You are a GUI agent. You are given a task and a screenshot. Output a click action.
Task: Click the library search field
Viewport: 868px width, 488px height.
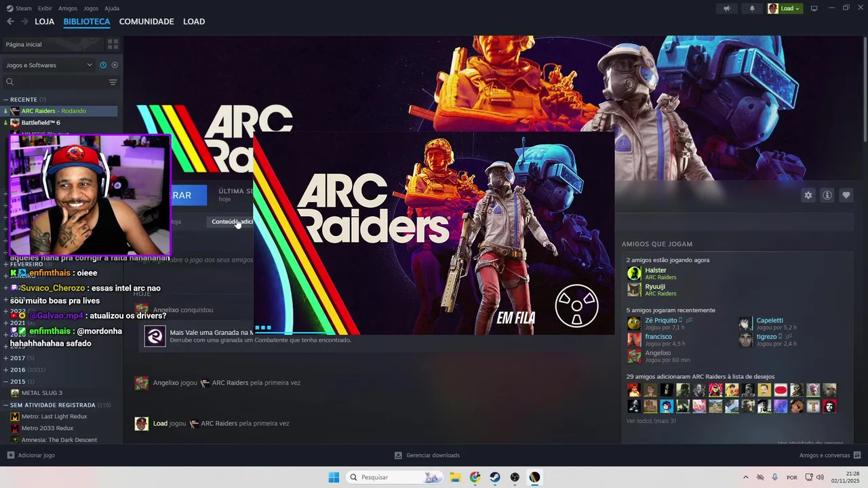pos(54,82)
